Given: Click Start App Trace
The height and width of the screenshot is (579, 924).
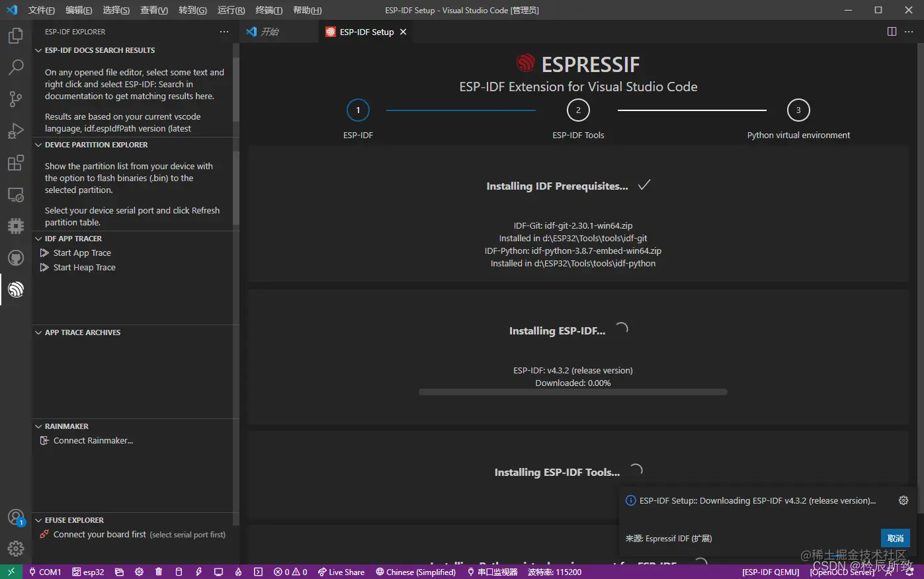Looking at the screenshot, I should tap(82, 253).
